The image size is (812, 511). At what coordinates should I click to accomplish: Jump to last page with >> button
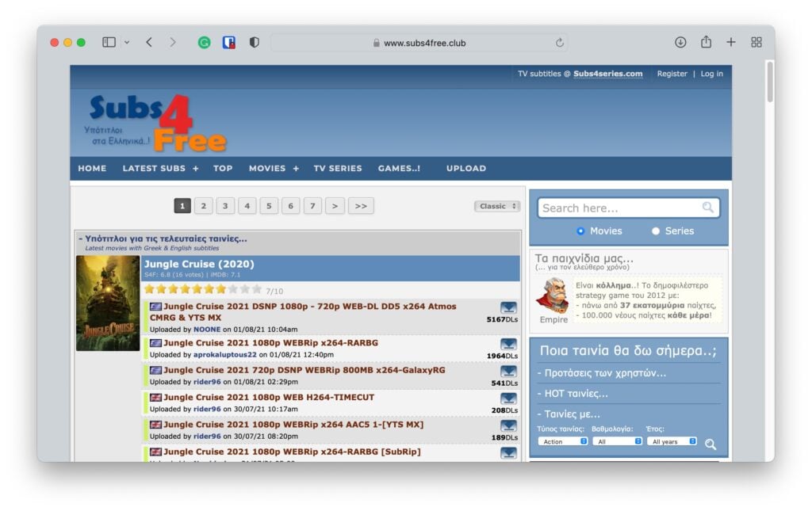click(x=361, y=206)
